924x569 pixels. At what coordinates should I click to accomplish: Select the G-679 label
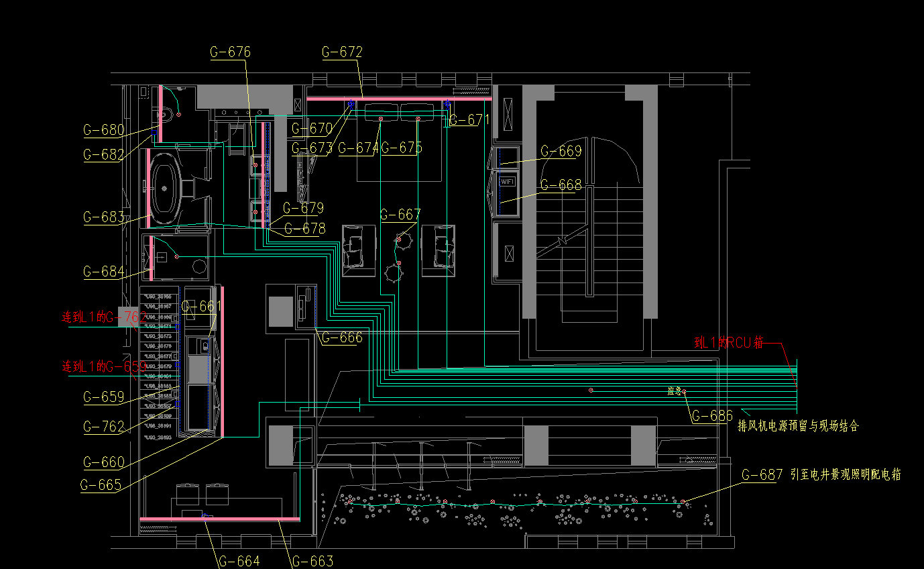(303, 208)
